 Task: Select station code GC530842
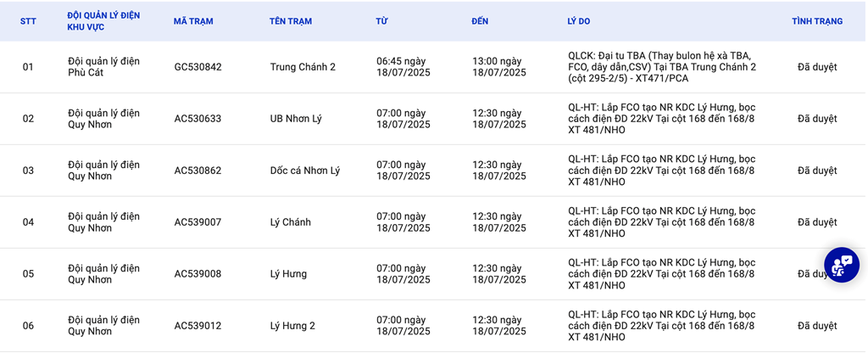click(x=198, y=67)
